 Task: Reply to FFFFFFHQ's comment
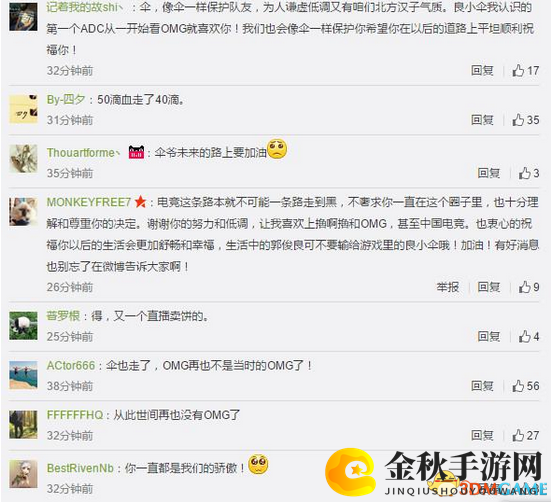(482, 435)
